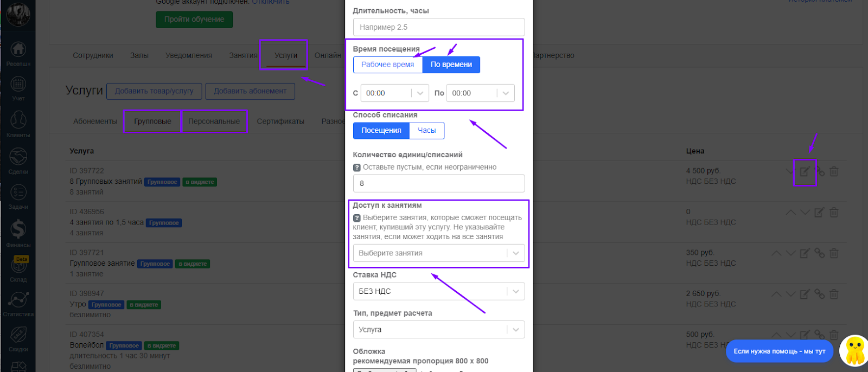Open the Персональные sub-tab

pyautogui.click(x=214, y=121)
